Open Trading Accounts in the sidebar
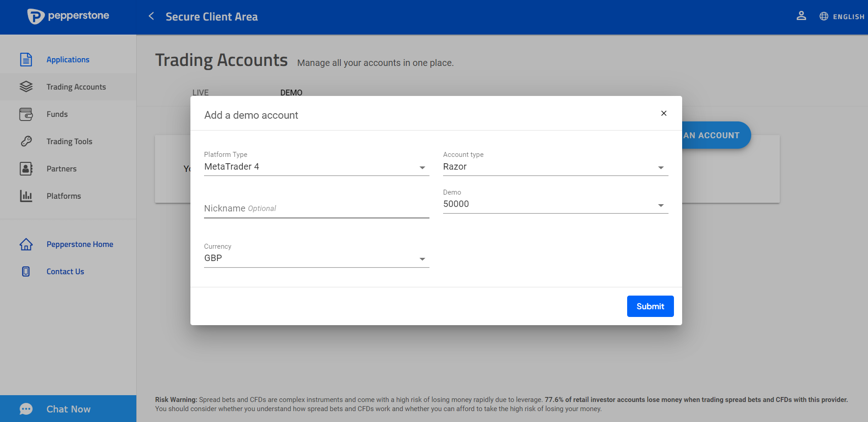 click(x=68, y=87)
